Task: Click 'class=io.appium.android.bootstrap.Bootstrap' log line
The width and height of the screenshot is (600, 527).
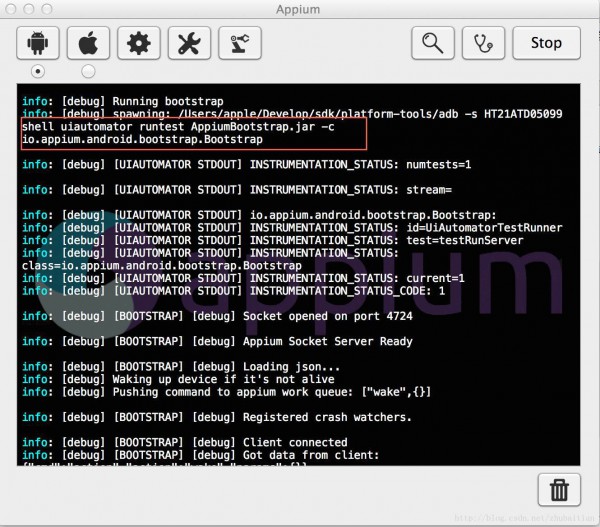Action: 162,266
